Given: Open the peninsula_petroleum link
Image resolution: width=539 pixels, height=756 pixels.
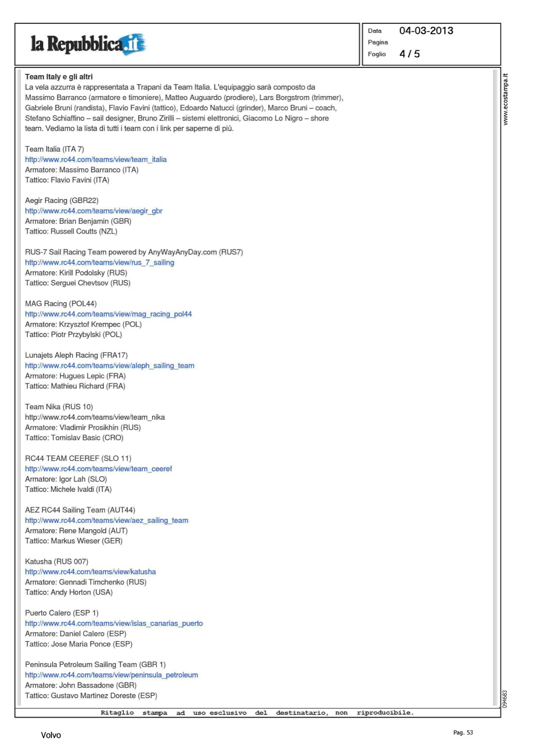Looking at the screenshot, I should point(111,675).
